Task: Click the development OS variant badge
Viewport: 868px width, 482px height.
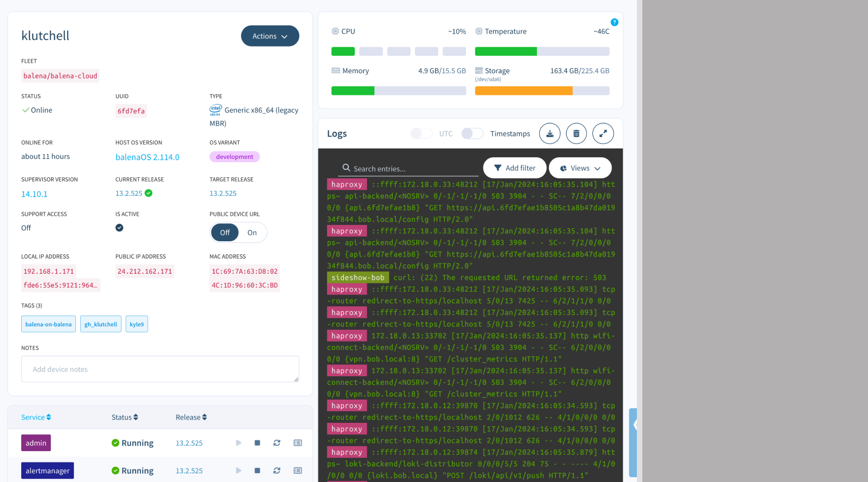Action: (x=234, y=157)
